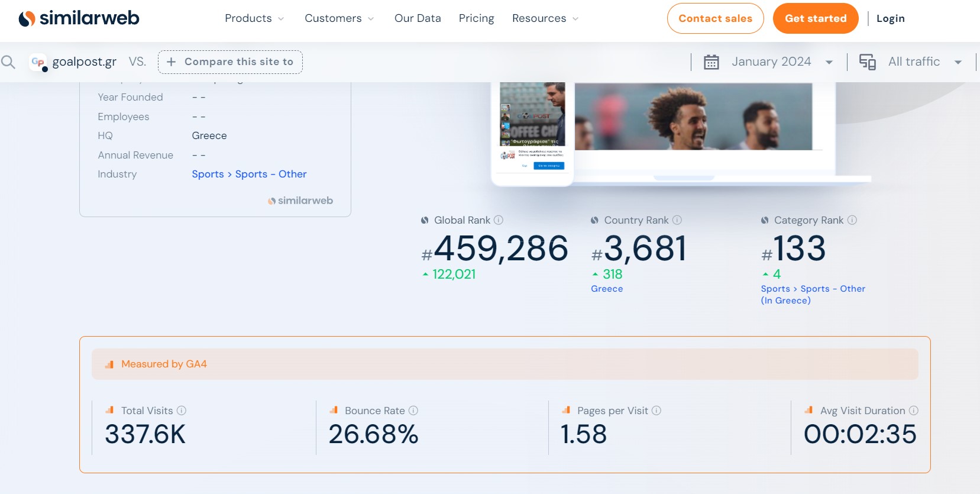Viewport: 980px width, 494px height.
Task: Click the calendar icon beside January 2024
Action: pos(711,62)
